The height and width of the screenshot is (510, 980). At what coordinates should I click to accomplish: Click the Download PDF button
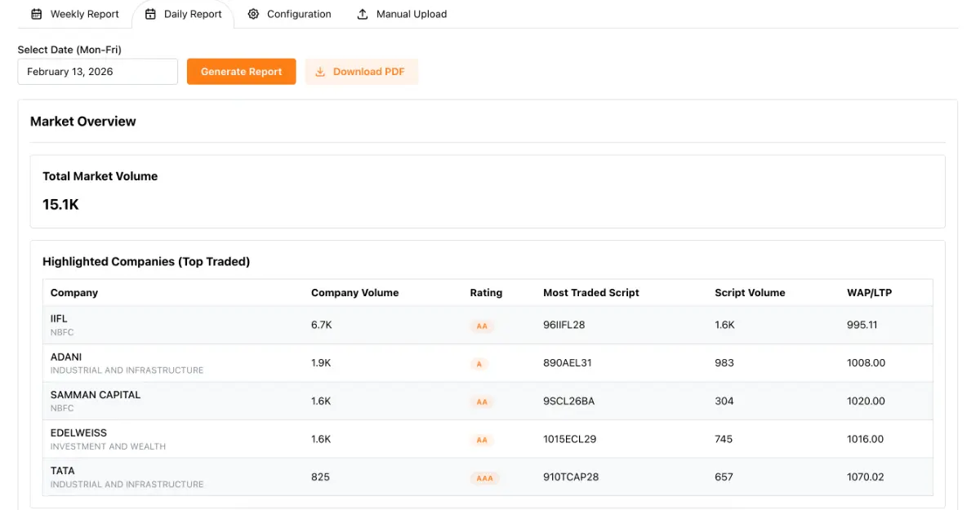[361, 72]
